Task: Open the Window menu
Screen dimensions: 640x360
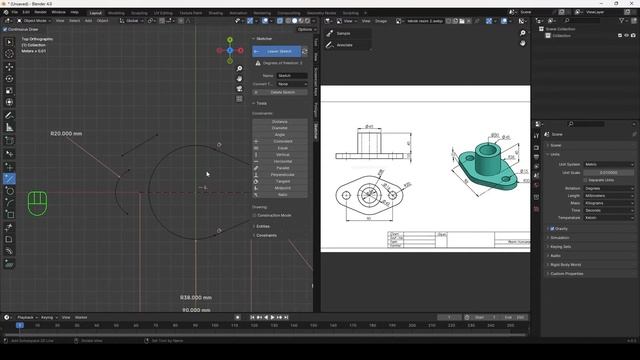Action: click(x=58, y=12)
